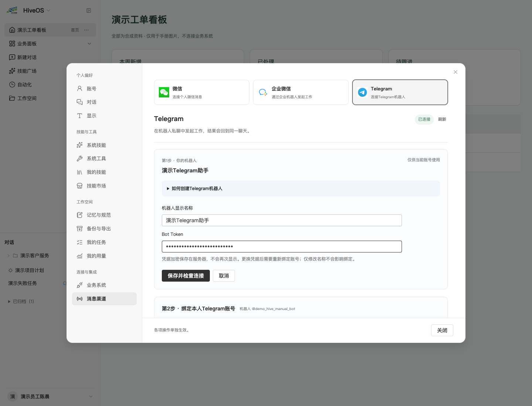Open 演示项目计划 conversation
Viewport: 532px width, 406px height.
pyautogui.click(x=30, y=270)
